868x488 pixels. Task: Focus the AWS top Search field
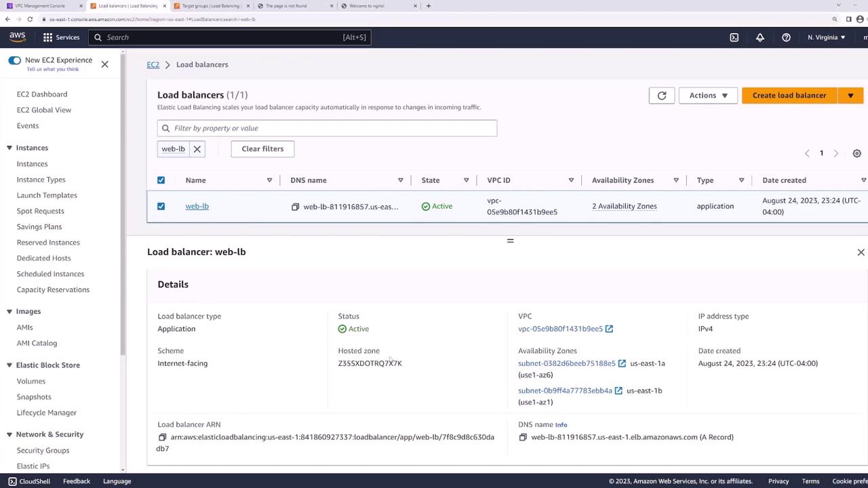coord(230,37)
